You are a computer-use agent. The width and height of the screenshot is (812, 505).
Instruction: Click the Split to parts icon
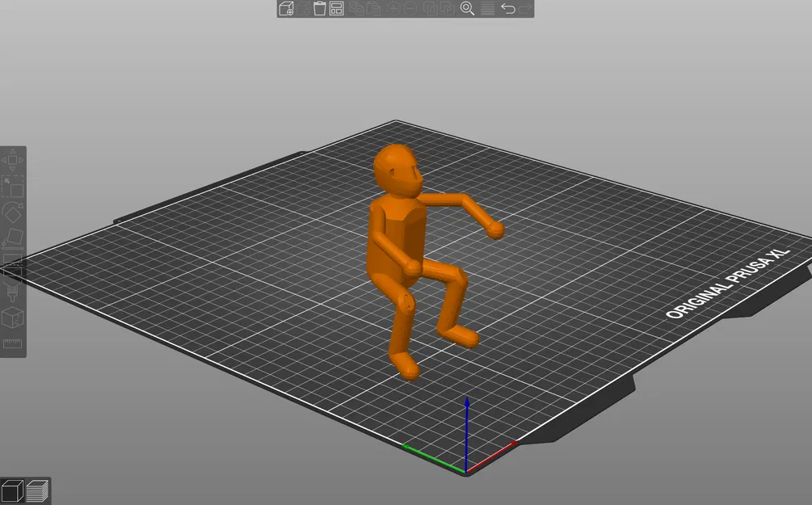446,8
